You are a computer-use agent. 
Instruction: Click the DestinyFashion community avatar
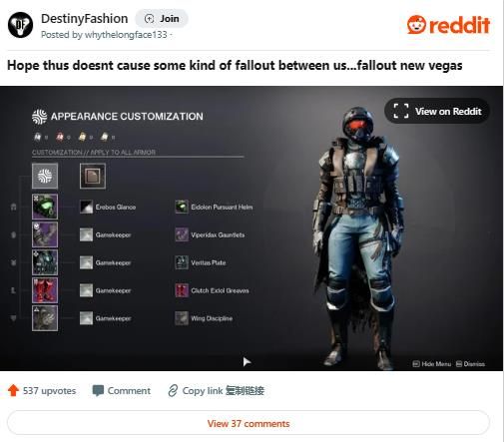point(20,25)
